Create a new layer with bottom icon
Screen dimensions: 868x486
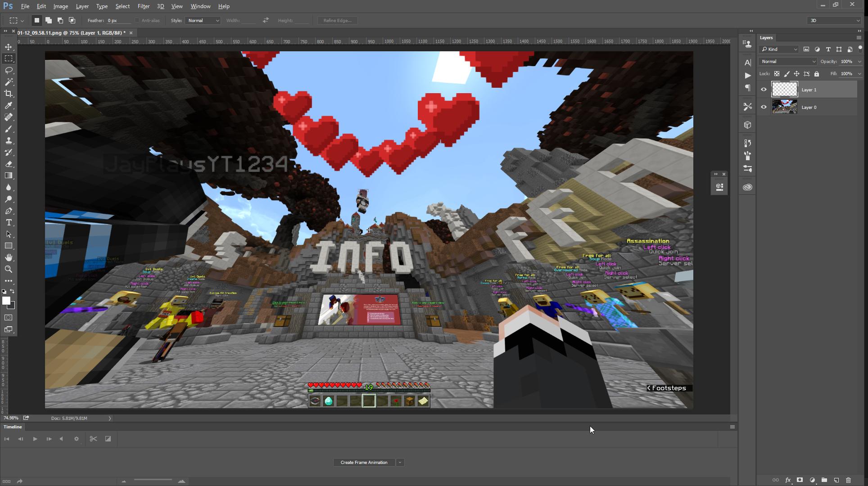[x=836, y=480]
